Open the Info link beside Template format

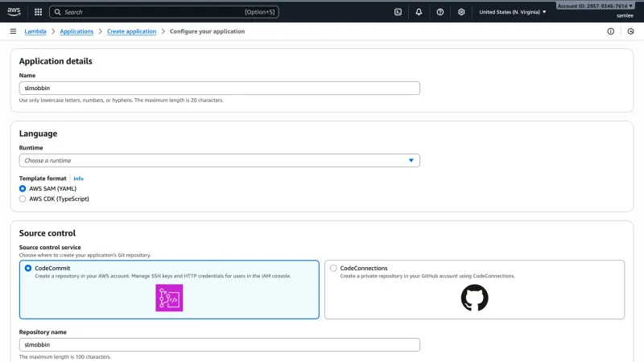tap(78, 179)
